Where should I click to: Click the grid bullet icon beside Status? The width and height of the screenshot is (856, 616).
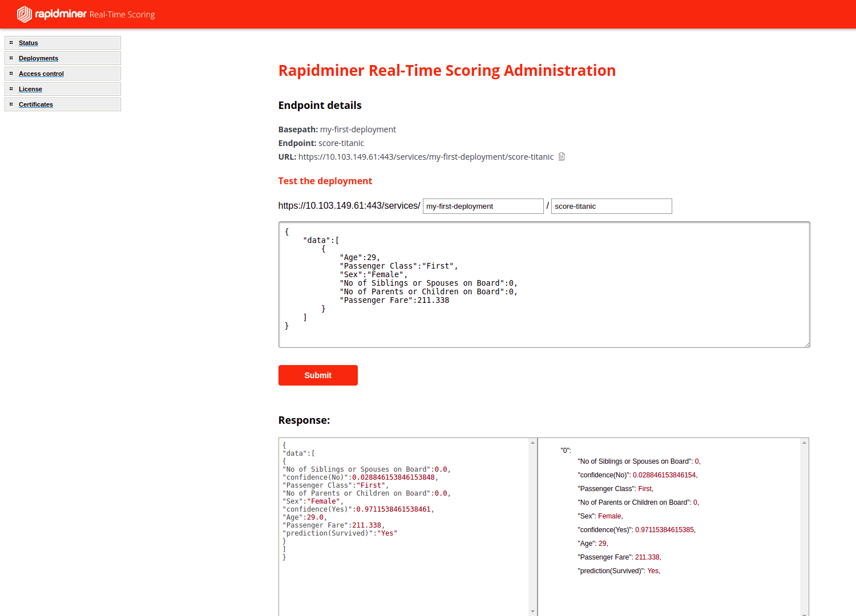pyautogui.click(x=11, y=43)
